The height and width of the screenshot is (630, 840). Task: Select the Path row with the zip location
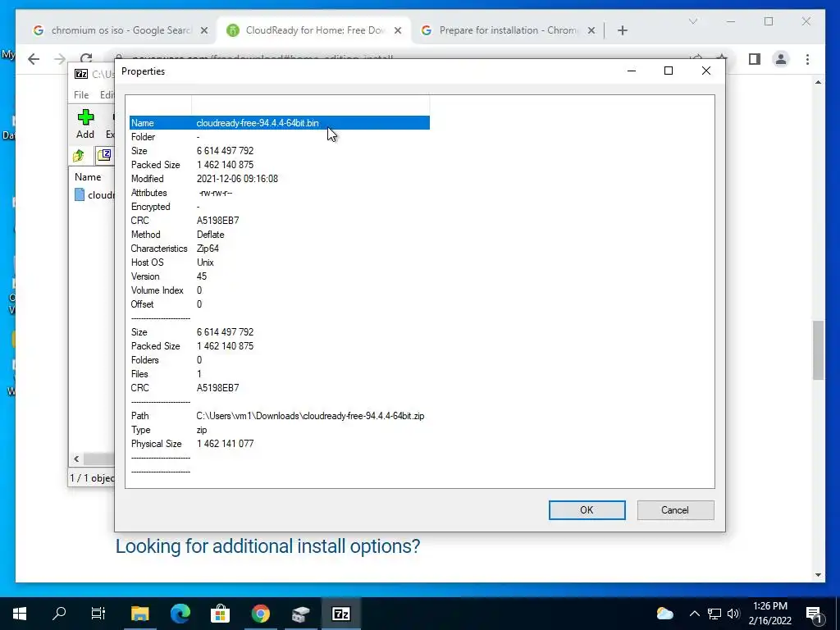[x=279, y=415]
